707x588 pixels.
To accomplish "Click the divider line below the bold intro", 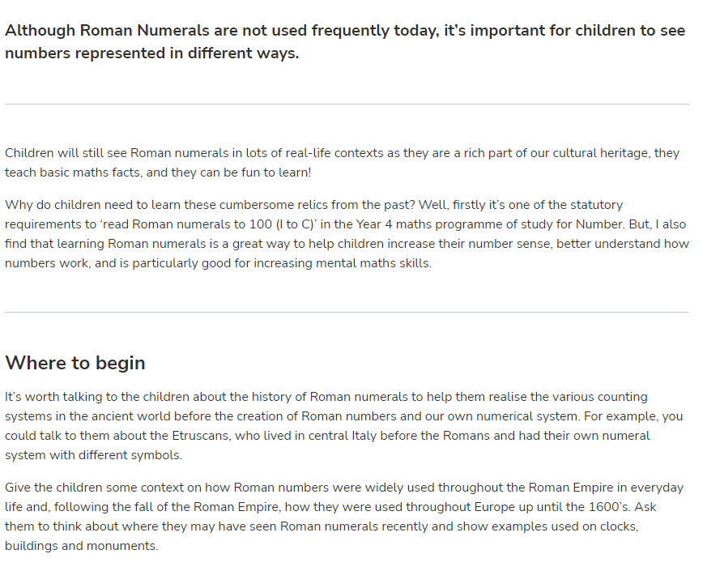I will (x=347, y=104).
